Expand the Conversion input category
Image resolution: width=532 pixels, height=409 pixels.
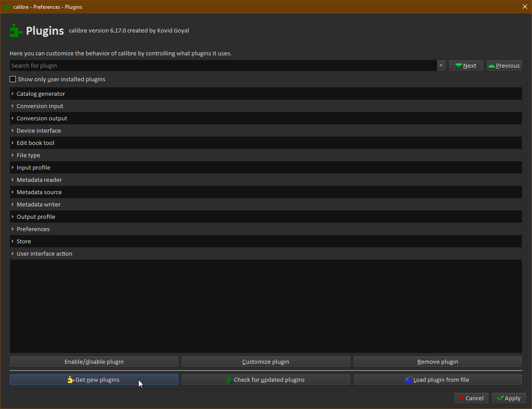click(13, 106)
